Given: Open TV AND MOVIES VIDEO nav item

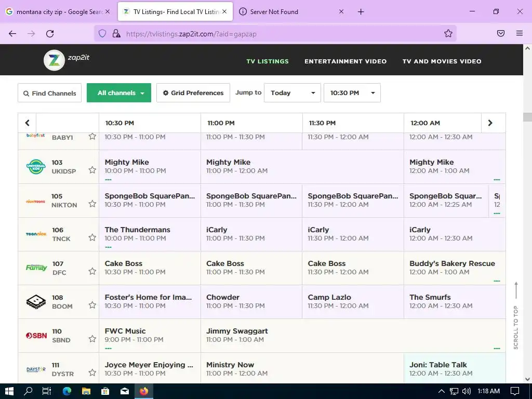Looking at the screenshot, I should pos(442,61).
